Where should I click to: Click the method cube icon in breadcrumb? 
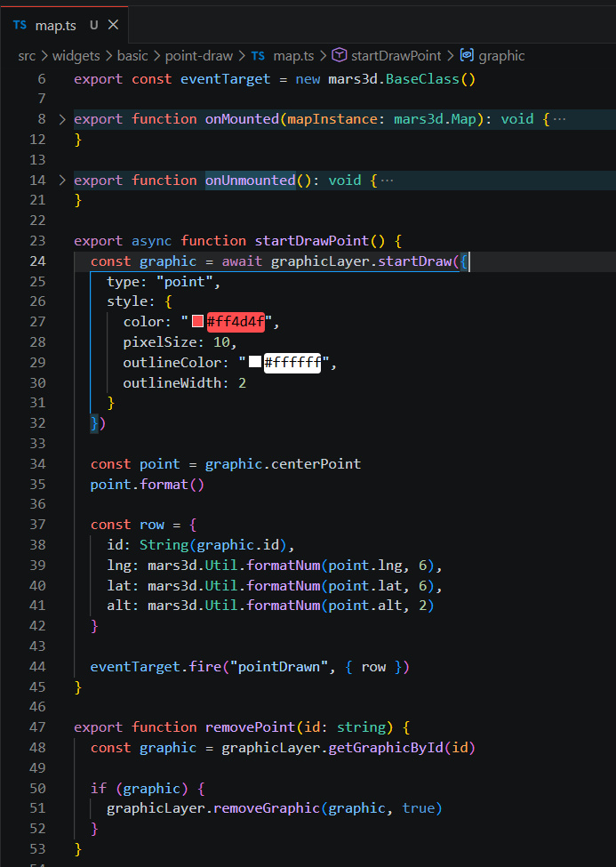(339, 55)
